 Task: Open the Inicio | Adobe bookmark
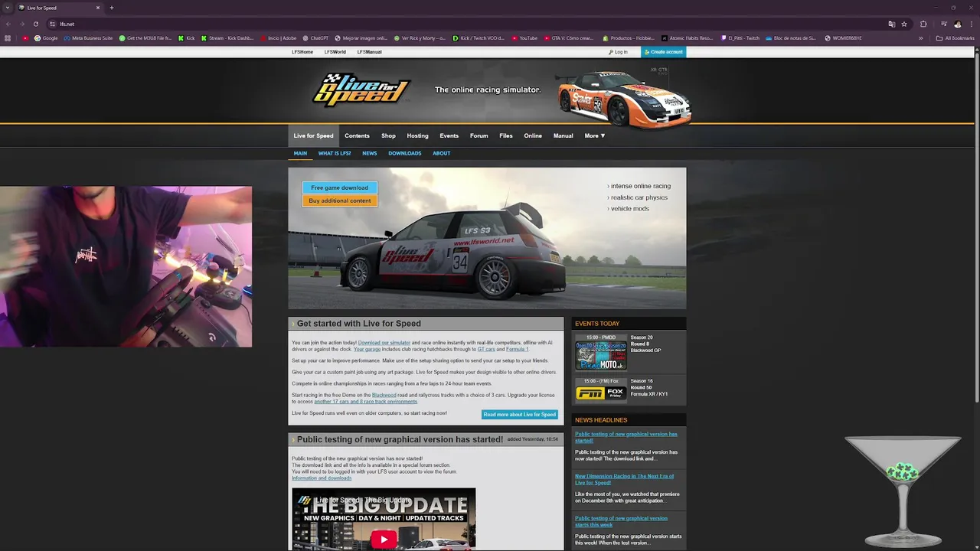278,37
